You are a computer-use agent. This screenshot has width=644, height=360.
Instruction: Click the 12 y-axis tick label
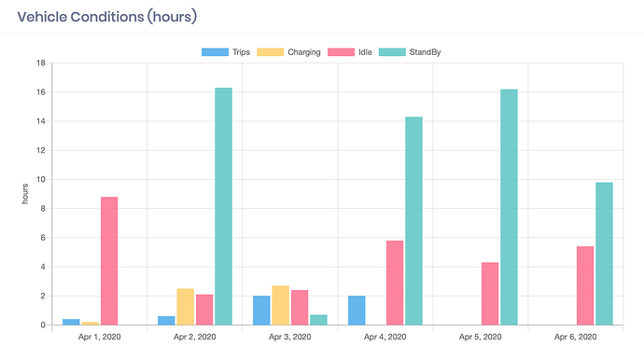[41, 150]
